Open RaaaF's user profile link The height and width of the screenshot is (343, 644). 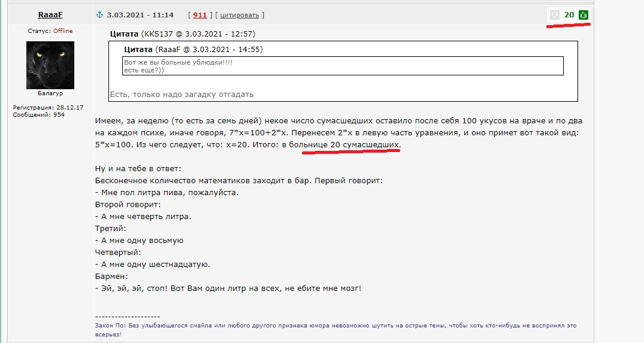(x=50, y=15)
